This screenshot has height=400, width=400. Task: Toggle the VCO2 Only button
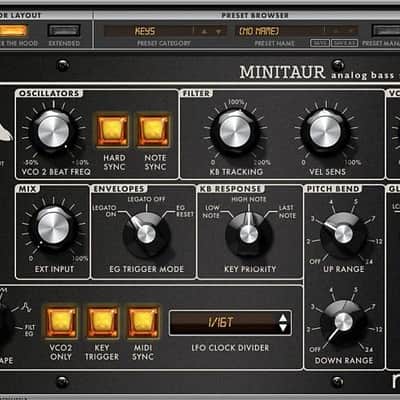(x=61, y=322)
